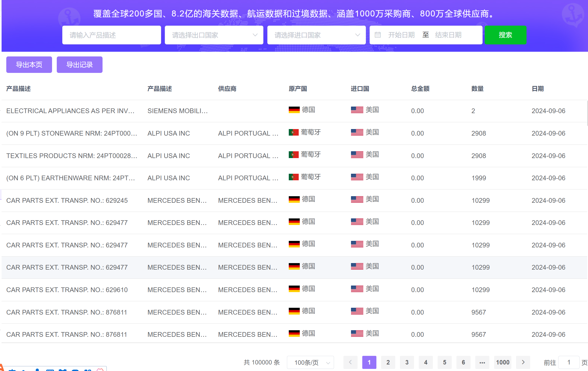This screenshot has height=371, width=588.
Task: Click the US flag in STONEWARE row
Action: click(357, 132)
